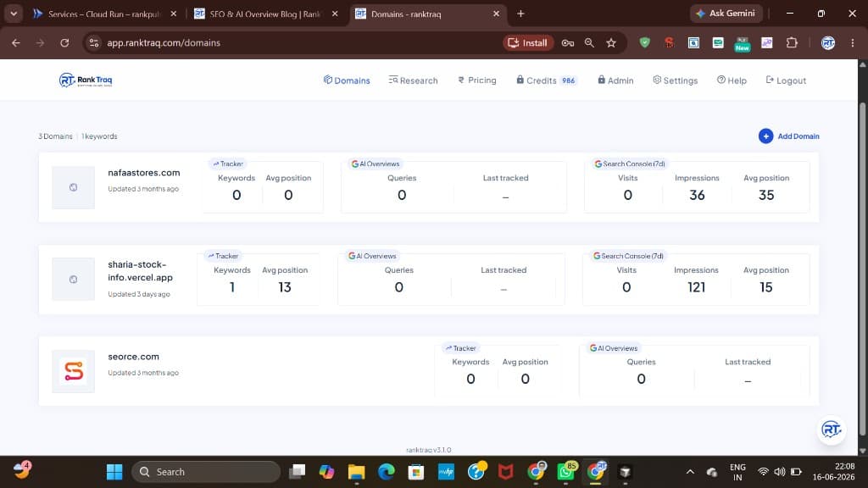868x488 pixels.
Task: Click the seorce.com favicon thumbnail
Action: [x=74, y=371]
